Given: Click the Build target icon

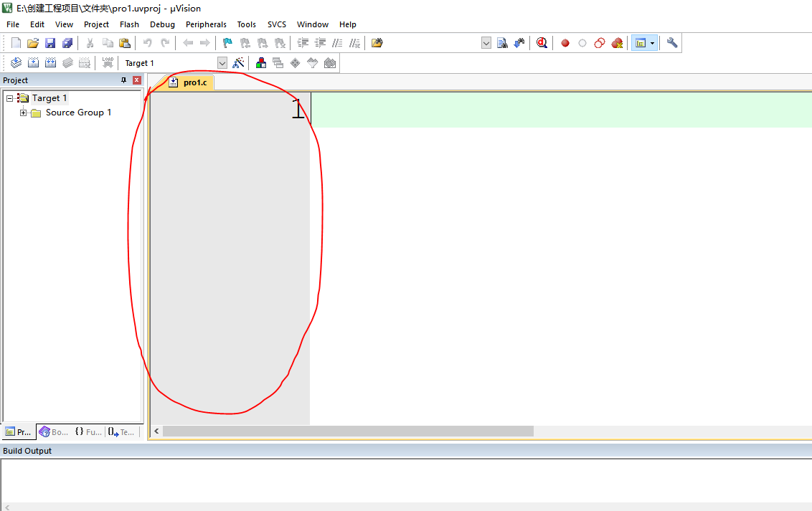Looking at the screenshot, I should (x=33, y=63).
